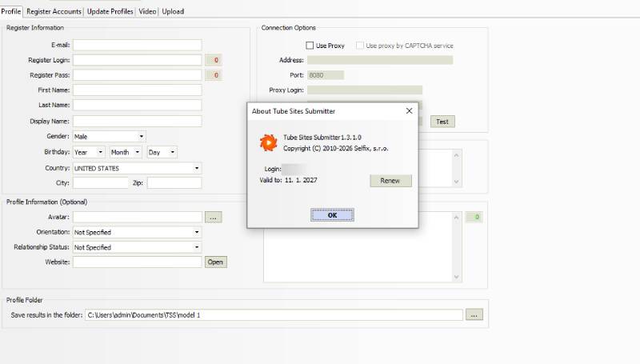This screenshot has height=364, width=640.
Task: Click the Tube Sites Submitter logo icon
Action: (269, 143)
